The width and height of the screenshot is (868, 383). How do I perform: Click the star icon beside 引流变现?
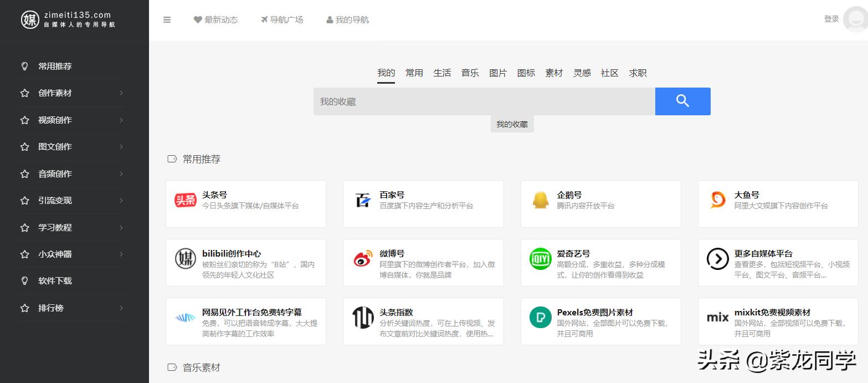[24, 201]
